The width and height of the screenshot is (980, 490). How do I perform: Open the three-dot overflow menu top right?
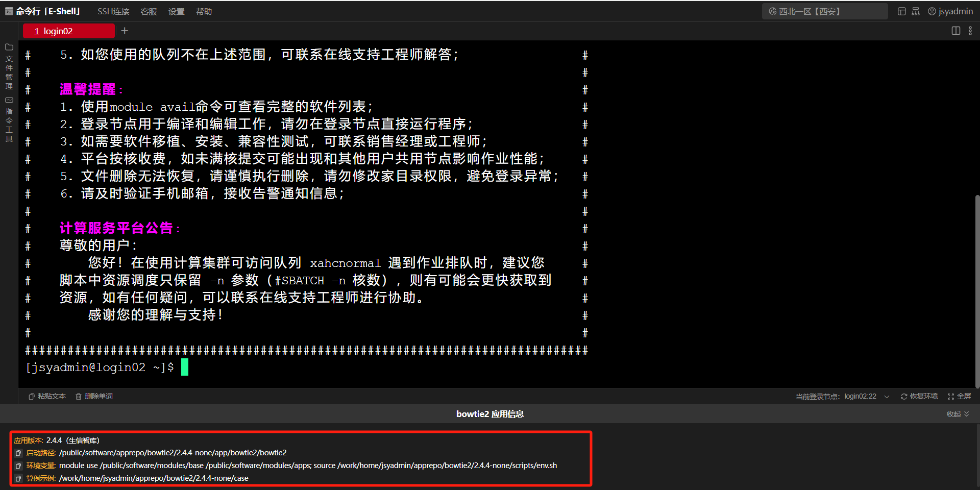click(971, 31)
